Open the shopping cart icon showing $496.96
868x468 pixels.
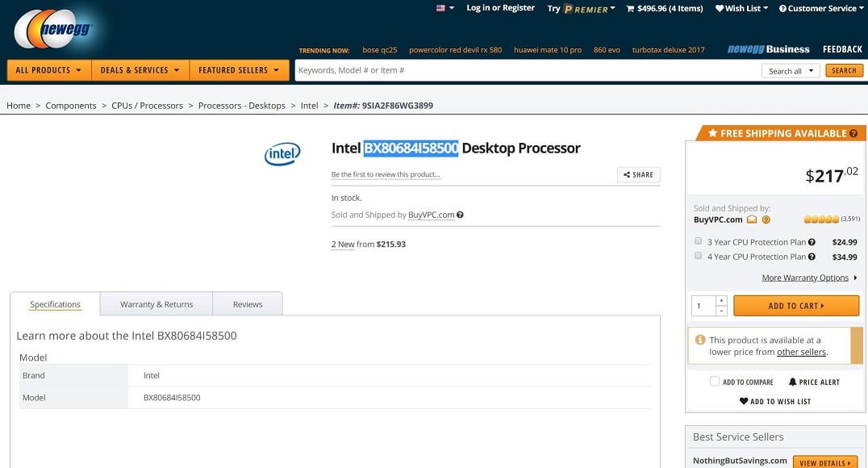click(x=630, y=9)
